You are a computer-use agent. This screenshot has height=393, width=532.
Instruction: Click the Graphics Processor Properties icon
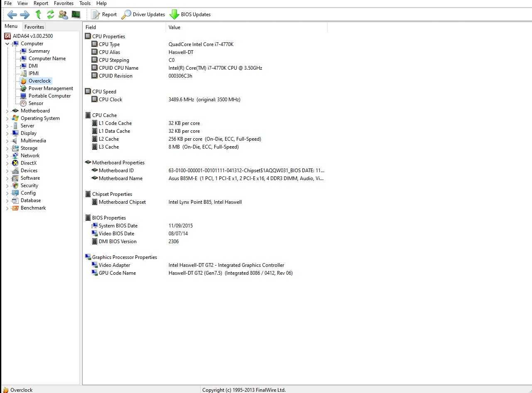point(88,257)
